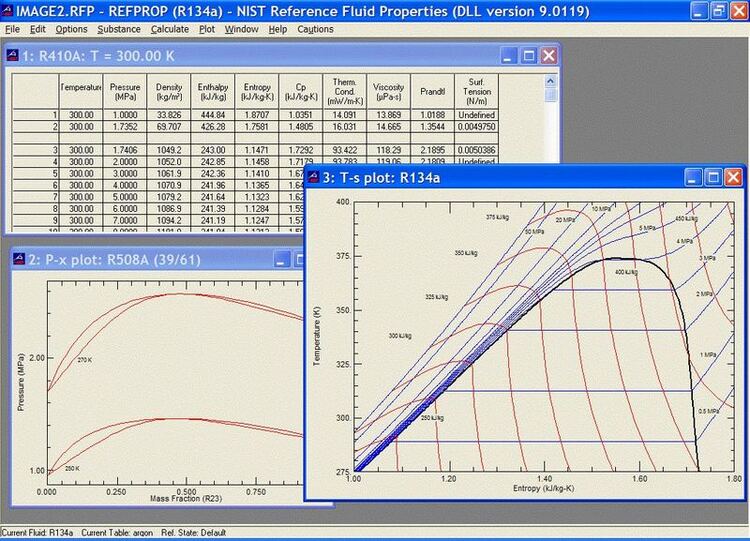Image resolution: width=750 pixels, height=541 pixels.
Task: Click the REFPROP application icon in title bar
Action: point(10,10)
